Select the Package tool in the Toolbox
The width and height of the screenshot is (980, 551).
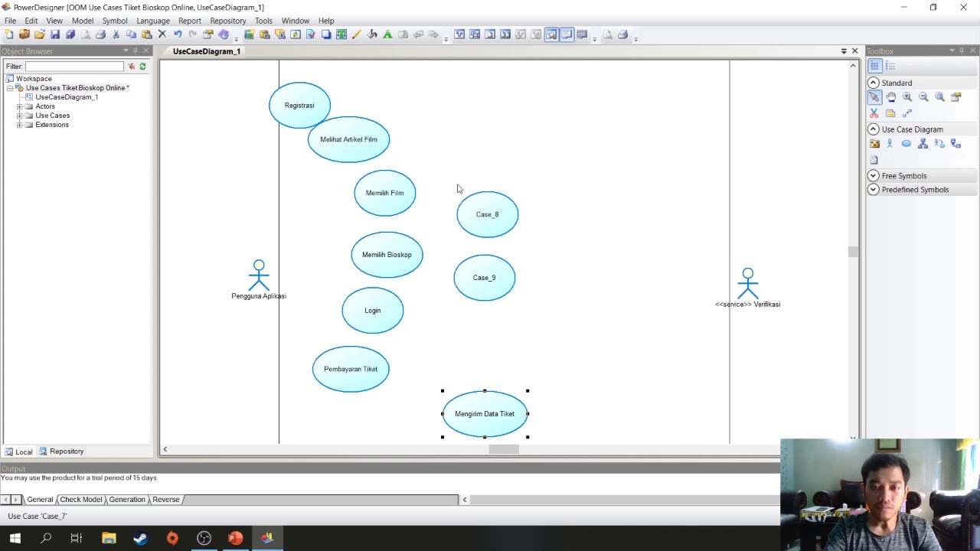pyautogui.click(x=874, y=144)
